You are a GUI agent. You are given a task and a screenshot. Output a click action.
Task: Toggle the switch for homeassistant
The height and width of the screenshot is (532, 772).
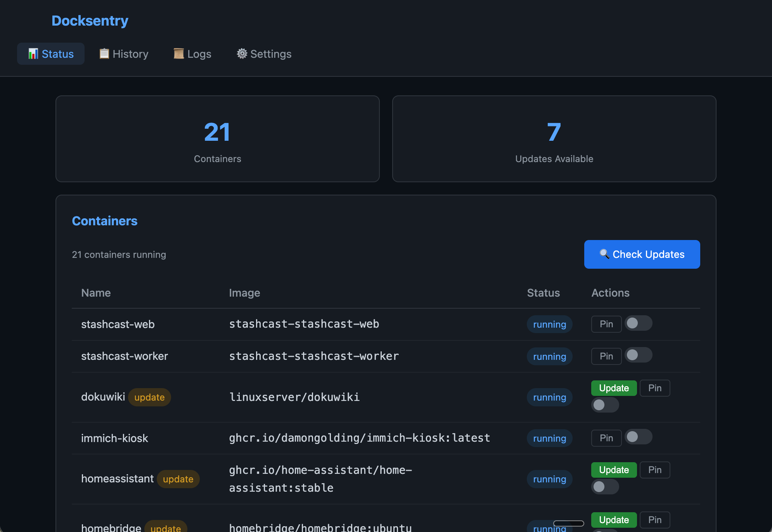tap(605, 487)
